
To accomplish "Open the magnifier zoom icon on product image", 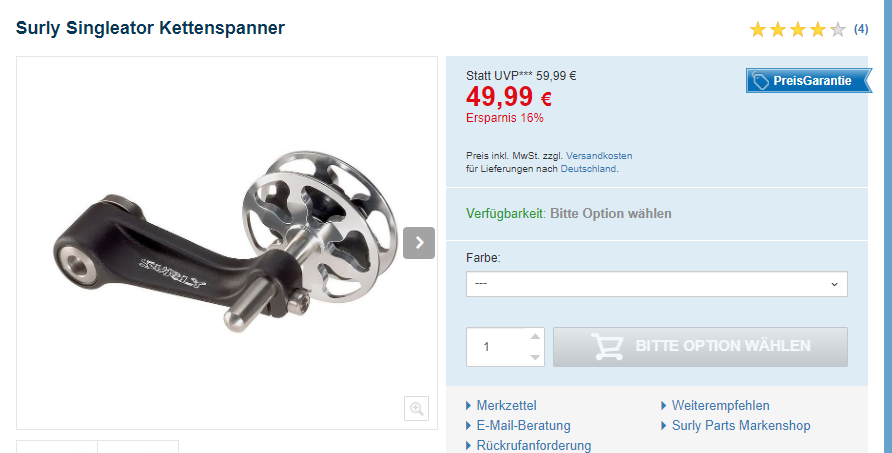I will (x=416, y=408).
